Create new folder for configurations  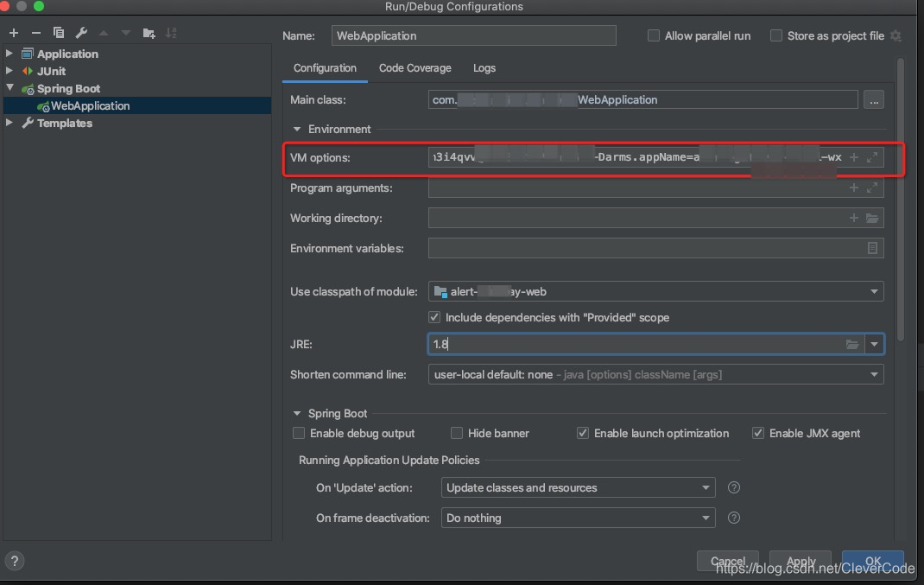(x=149, y=33)
